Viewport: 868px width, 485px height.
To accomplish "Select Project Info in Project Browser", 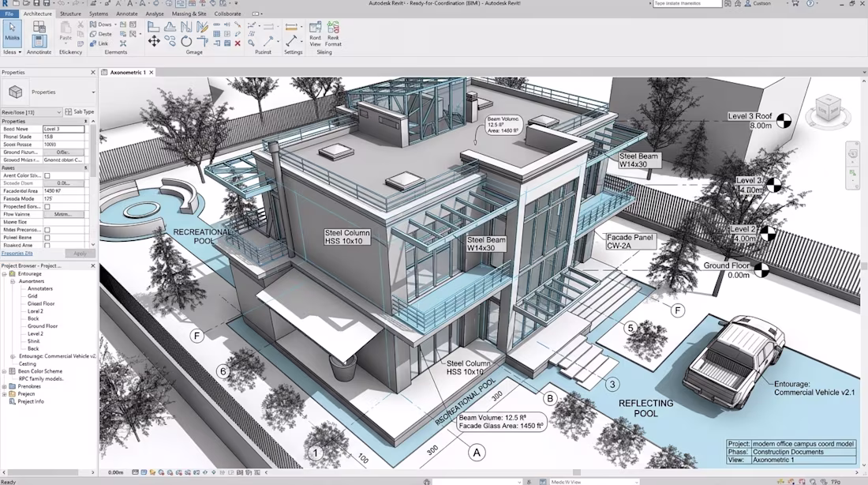I will coord(31,401).
